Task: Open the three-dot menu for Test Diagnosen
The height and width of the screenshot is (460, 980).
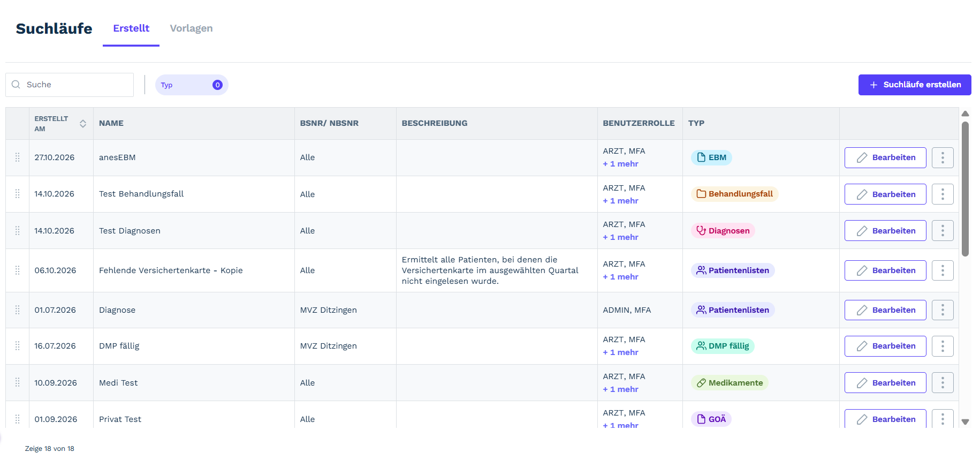Action: coord(943,231)
